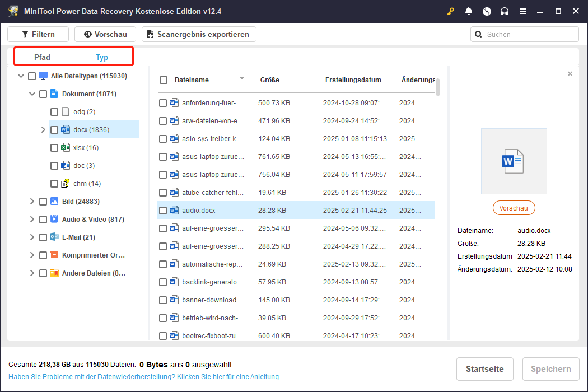Screen dimensions: 588x392
Task: Expand the Audio & Video node
Action: [x=32, y=219]
